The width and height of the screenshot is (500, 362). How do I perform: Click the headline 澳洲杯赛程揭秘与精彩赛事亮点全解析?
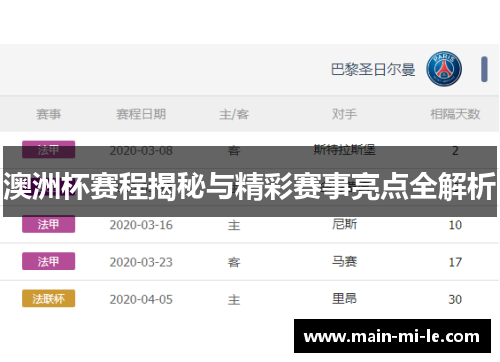pos(249,186)
